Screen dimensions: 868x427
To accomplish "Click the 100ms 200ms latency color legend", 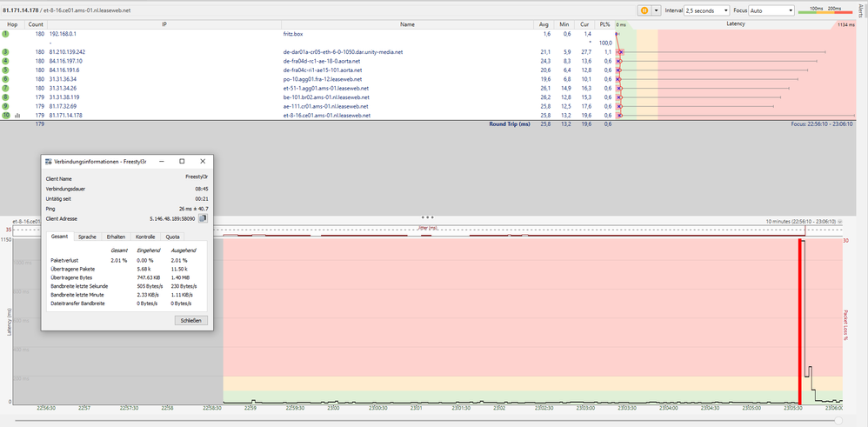I will point(825,10).
